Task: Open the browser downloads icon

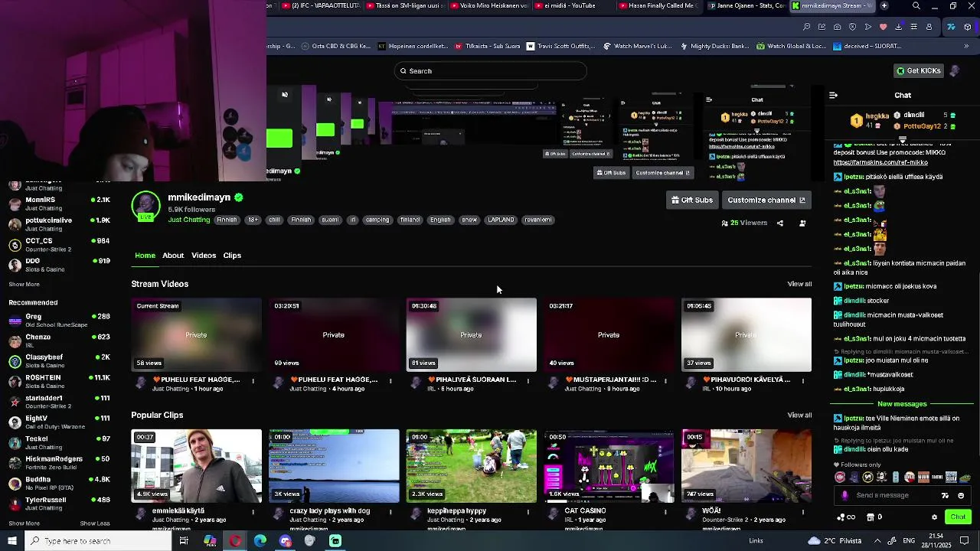Action: (898, 27)
